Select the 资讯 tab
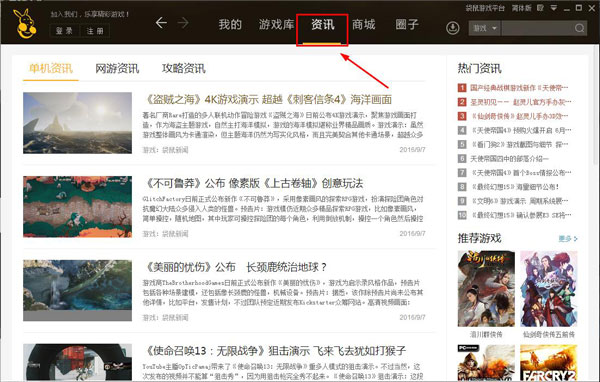Viewport: 600px width, 382px height. 322,25
